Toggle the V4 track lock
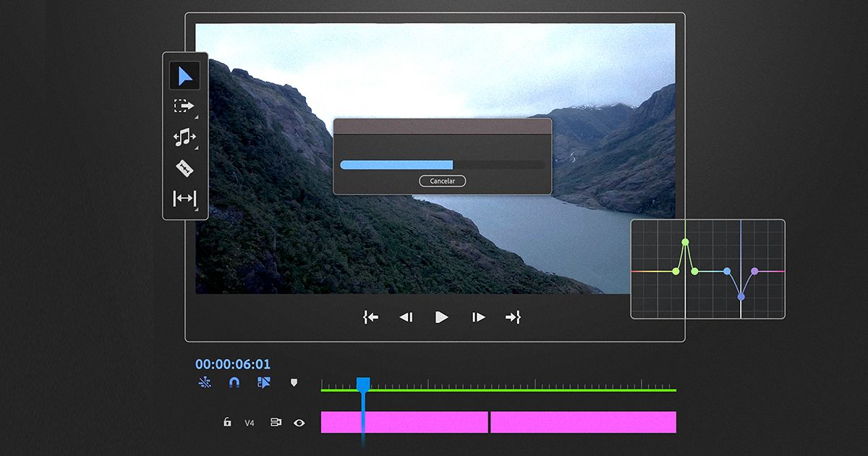 tap(227, 422)
